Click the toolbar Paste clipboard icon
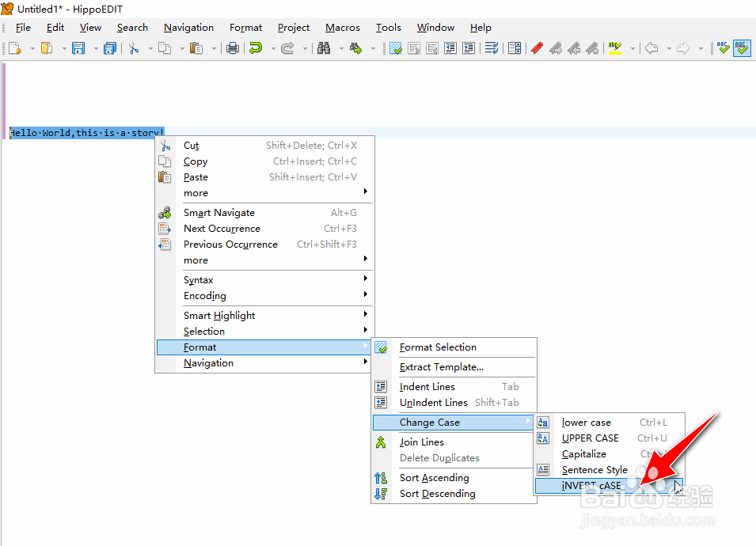 tap(196, 48)
